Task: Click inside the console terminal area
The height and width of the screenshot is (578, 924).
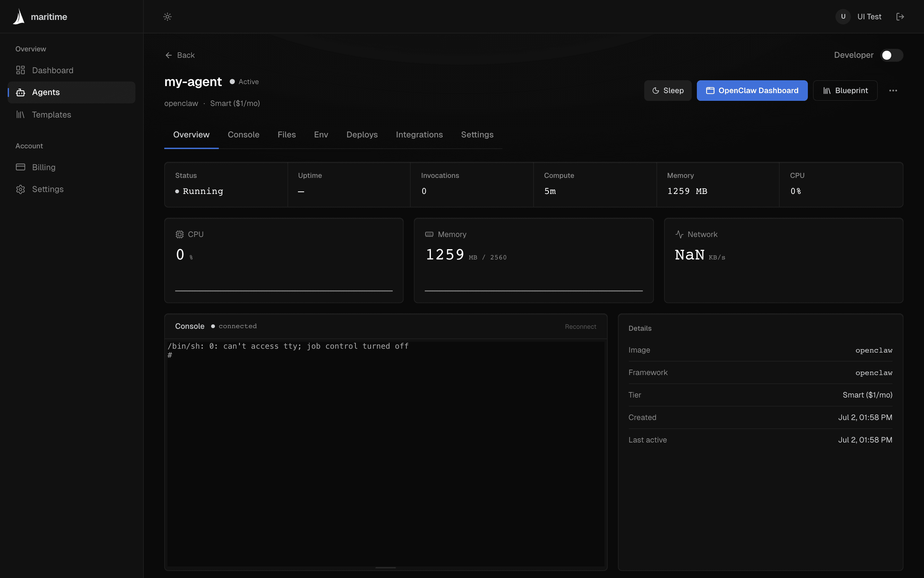Action: (x=386, y=454)
